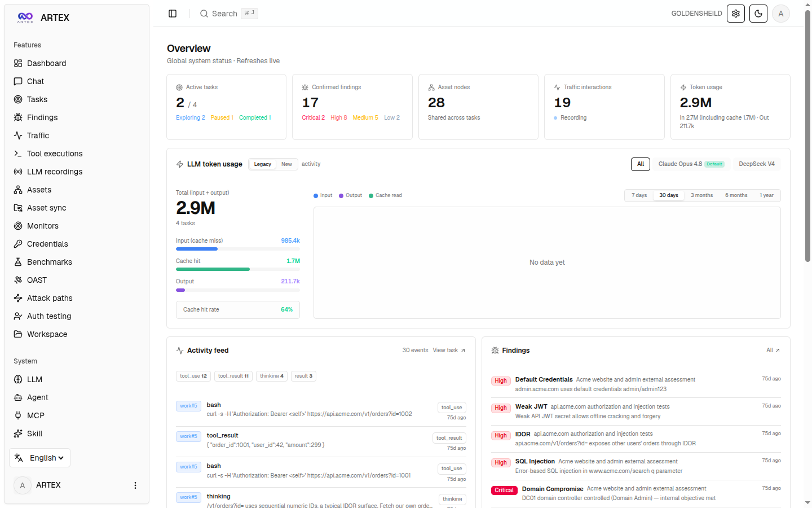Click the Chat bubble icon

18,81
